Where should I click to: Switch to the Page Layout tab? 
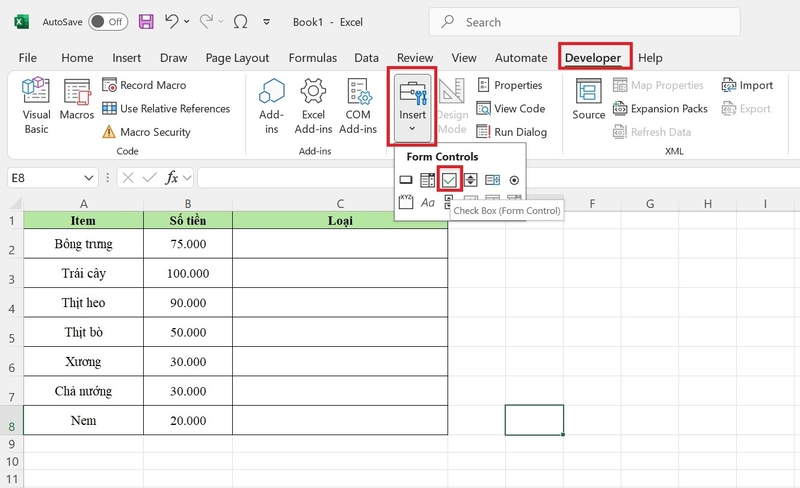coord(237,58)
